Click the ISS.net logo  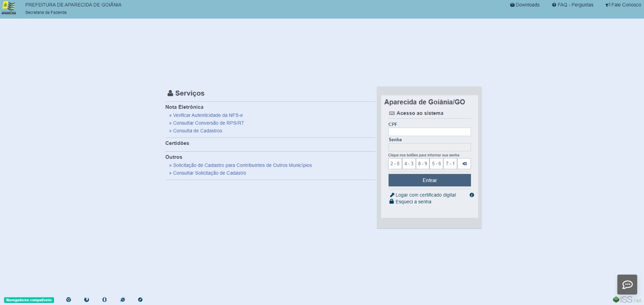click(x=627, y=300)
